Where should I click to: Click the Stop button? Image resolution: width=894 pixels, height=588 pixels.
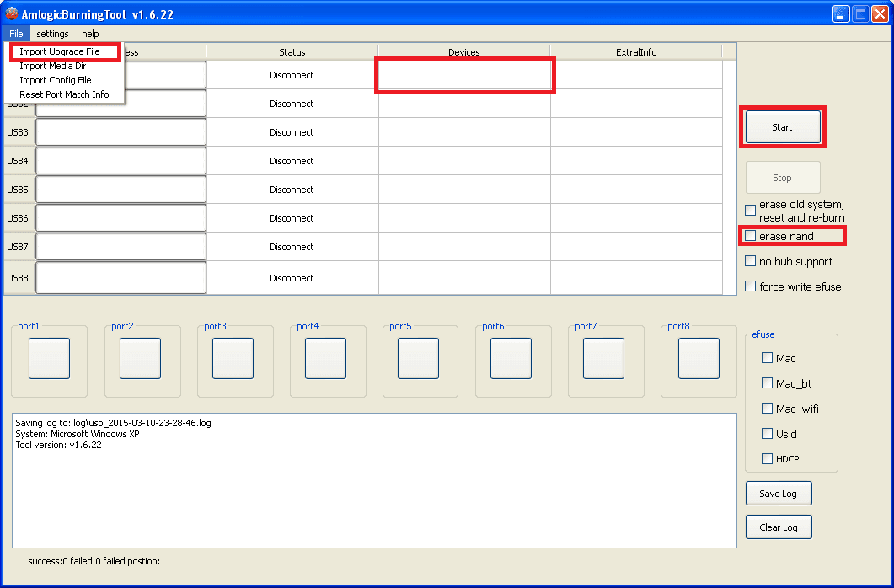coord(783,178)
